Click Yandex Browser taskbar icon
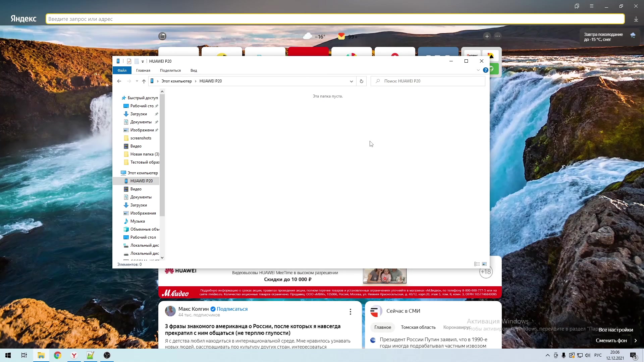Viewport: 644px width, 362px height. click(x=74, y=355)
